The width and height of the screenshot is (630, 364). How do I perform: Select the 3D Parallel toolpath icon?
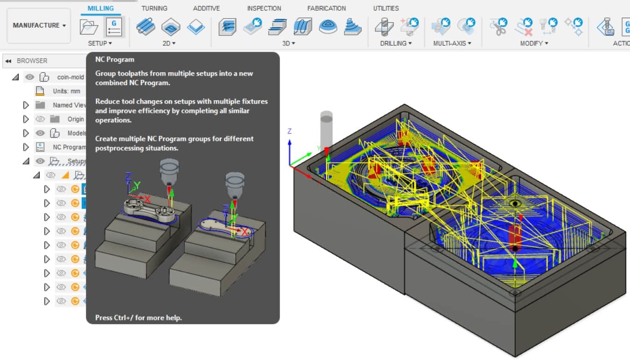coord(303,27)
